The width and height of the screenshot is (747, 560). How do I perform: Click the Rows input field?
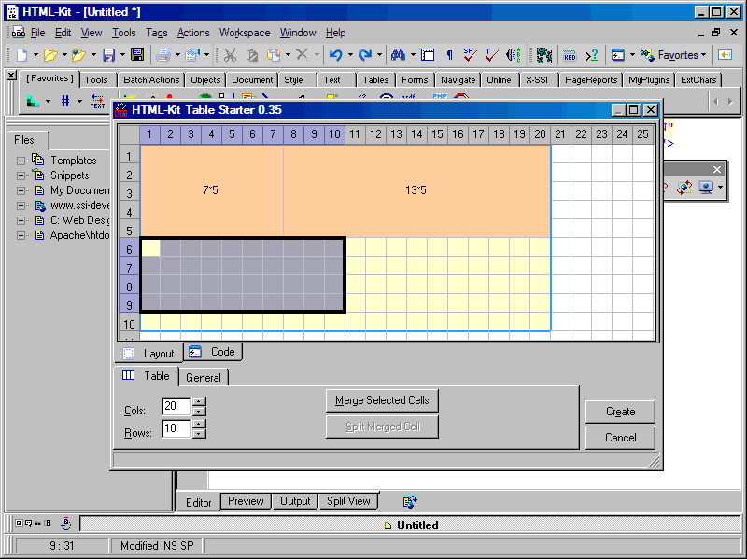point(176,428)
